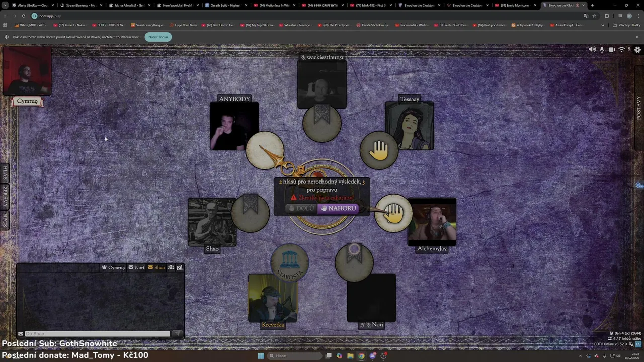This screenshot has height=362, width=644.
Task: Click the AlchemyJay player name label
Action: click(432, 248)
